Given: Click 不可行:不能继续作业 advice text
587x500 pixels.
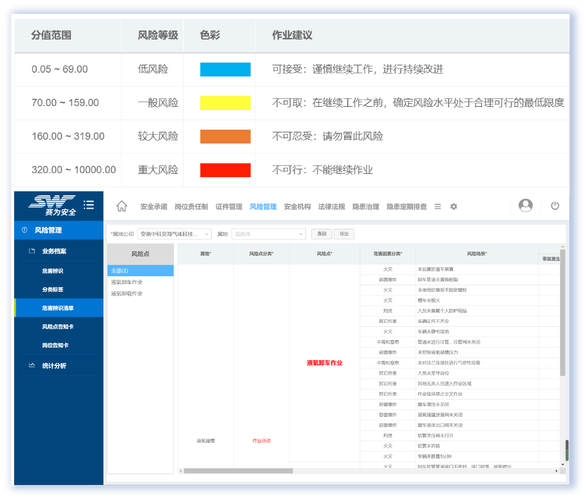Looking at the screenshot, I should pyautogui.click(x=322, y=170).
